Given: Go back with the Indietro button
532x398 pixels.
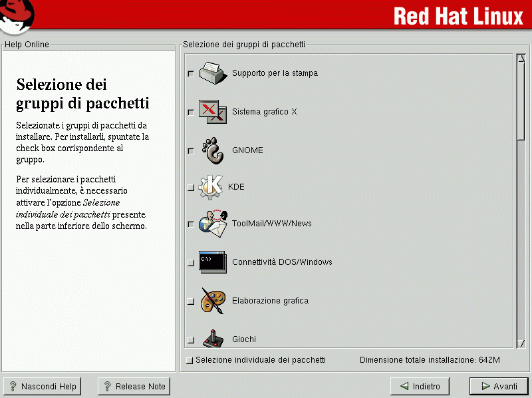Looking at the screenshot, I should (x=420, y=386).
